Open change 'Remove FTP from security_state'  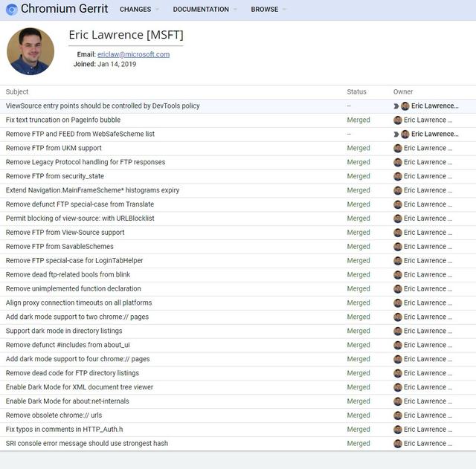click(x=55, y=176)
